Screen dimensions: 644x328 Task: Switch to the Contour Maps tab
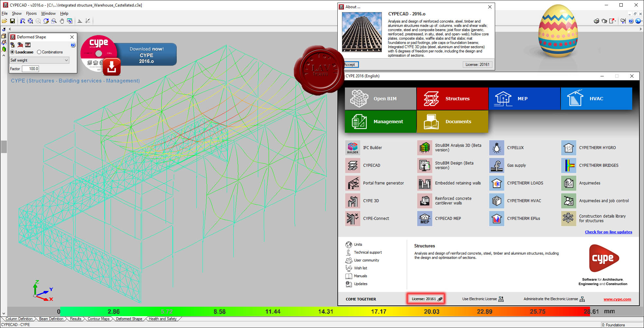tap(98, 319)
